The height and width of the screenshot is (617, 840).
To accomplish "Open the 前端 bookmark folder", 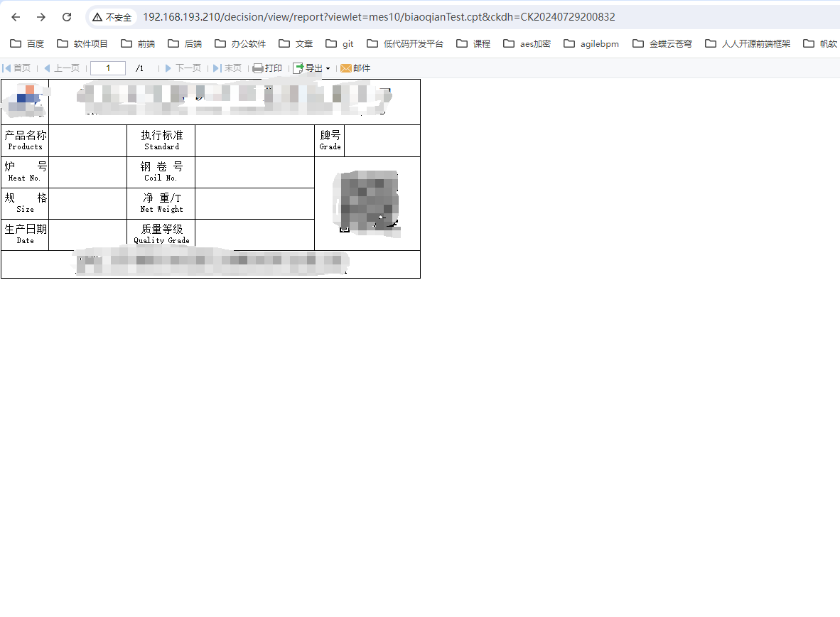I will click(x=138, y=43).
